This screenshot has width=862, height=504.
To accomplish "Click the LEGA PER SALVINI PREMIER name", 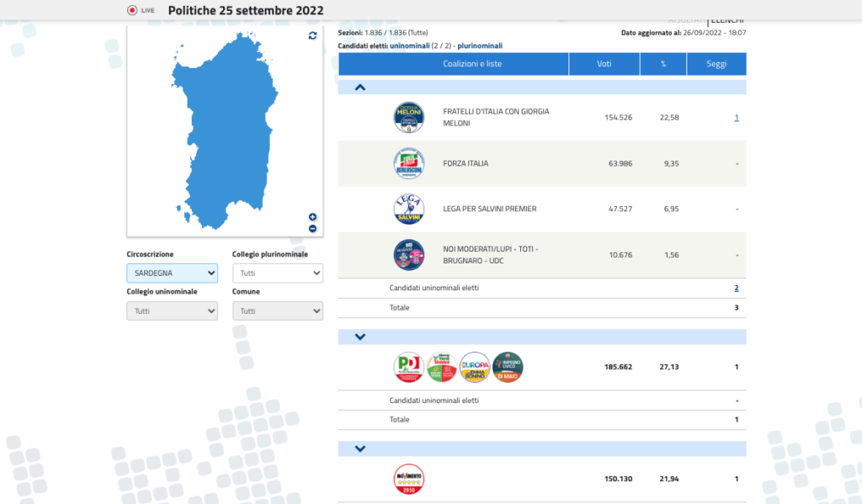I will [490, 209].
